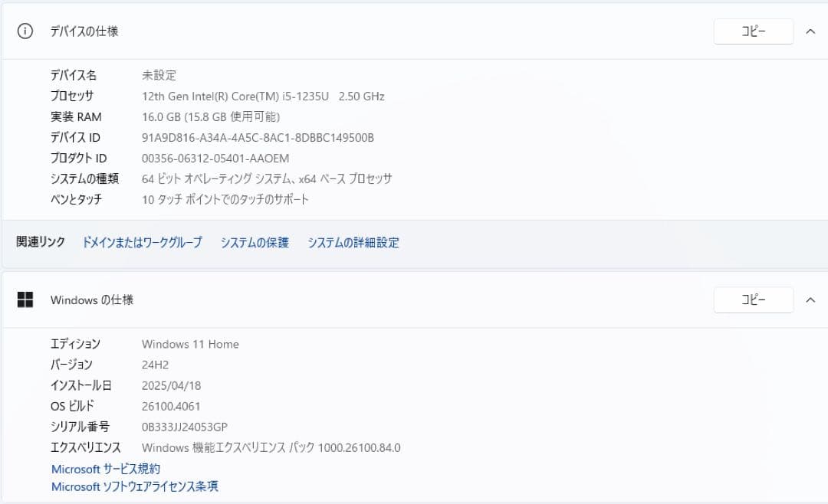Open Microsoft サービス規約 link
This screenshot has height=504, width=828.
106,469
